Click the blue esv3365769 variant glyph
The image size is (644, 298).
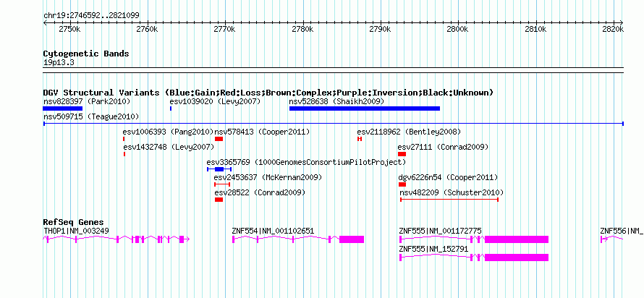(219, 169)
